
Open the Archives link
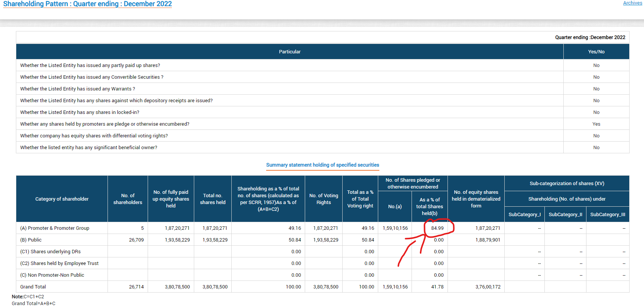click(x=632, y=3)
